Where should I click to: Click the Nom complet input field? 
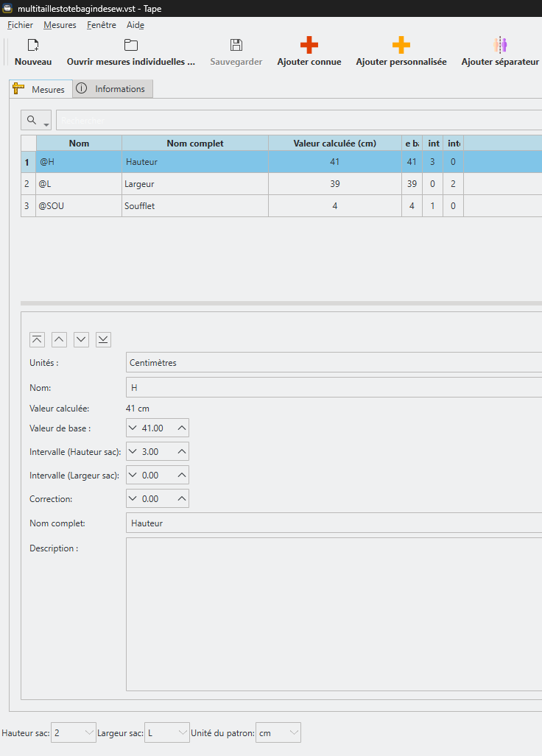click(331, 523)
